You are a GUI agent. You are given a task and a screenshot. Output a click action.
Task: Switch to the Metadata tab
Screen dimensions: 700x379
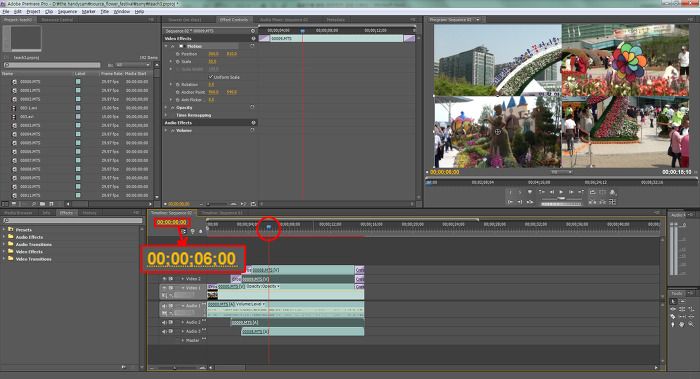click(335, 20)
